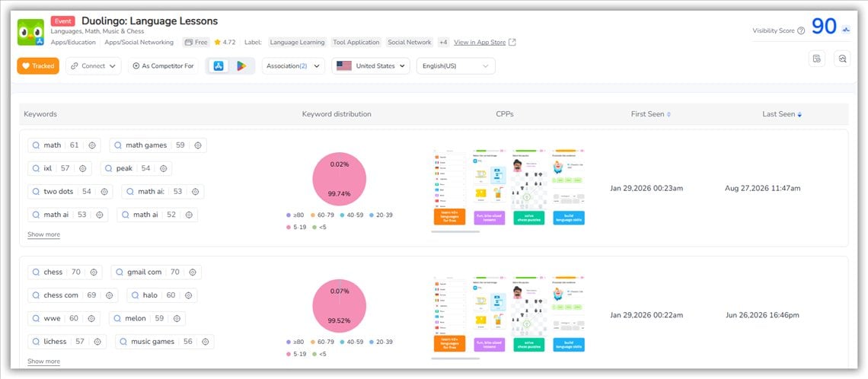This screenshot has width=868, height=379.
Task: Click trend icon beside the 90 score
Action: tap(846, 30)
